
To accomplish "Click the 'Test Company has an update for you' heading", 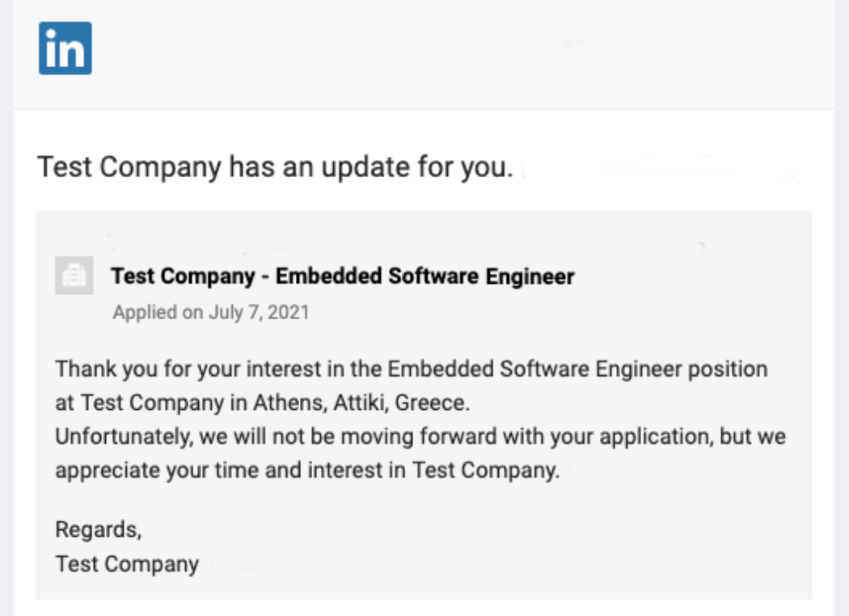I will point(275,167).
